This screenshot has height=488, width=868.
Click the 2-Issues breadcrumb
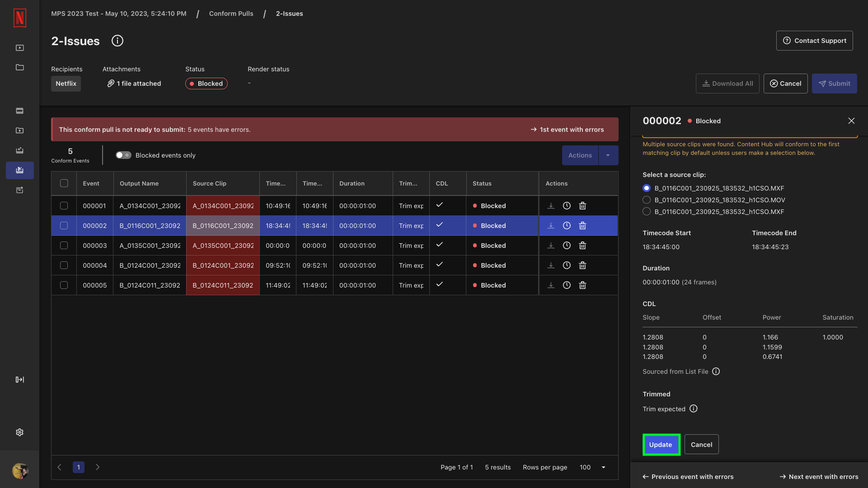pyautogui.click(x=290, y=14)
